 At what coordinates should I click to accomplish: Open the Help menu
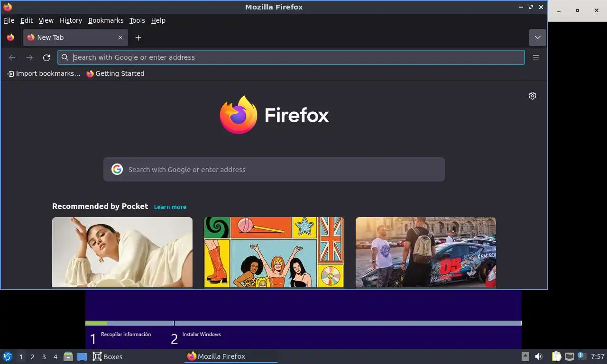pyautogui.click(x=158, y=20)
